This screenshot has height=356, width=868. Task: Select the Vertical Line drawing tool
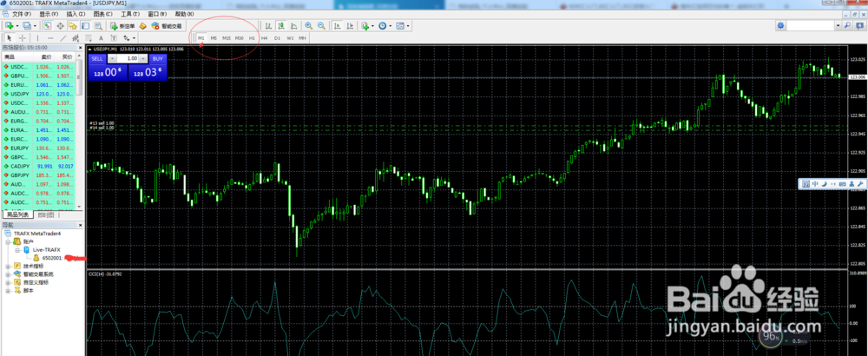(x=37, y=38)
